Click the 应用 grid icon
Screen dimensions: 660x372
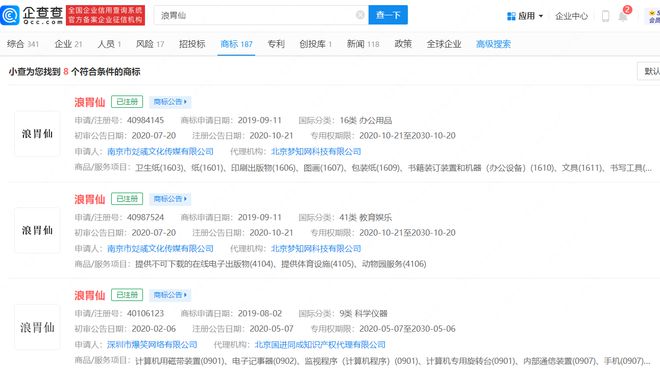pyautogui.click(x=511, y=16)
